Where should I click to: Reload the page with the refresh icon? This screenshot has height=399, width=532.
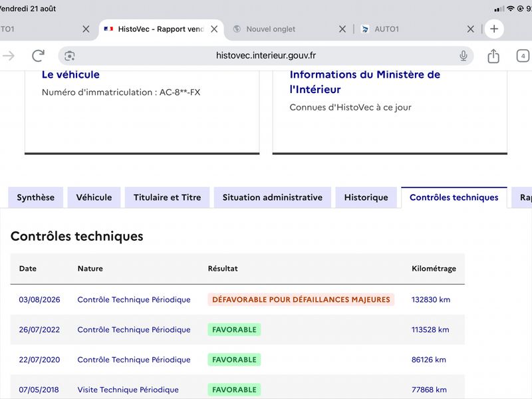[x=38, y=56]
